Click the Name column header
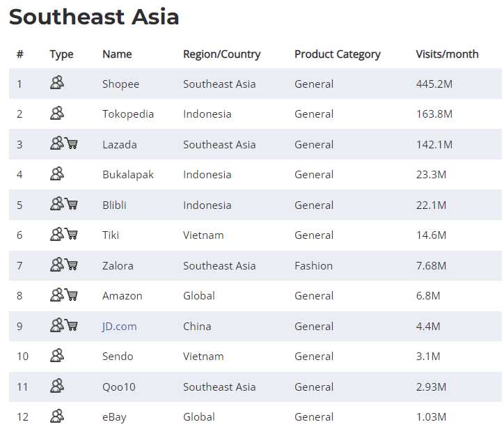This screenshot has height=429, width=504. [117, 54]
